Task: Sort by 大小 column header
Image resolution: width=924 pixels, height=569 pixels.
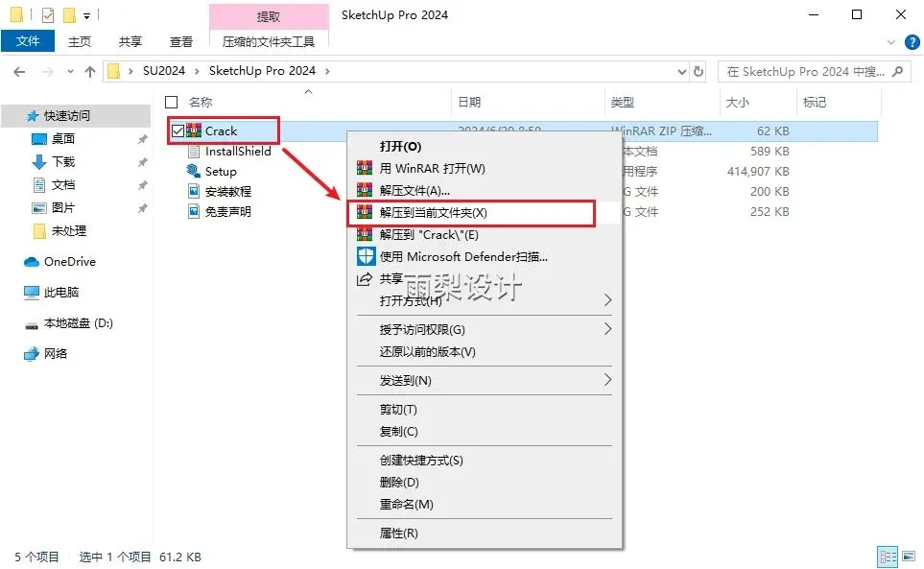Action: (737, 103)
